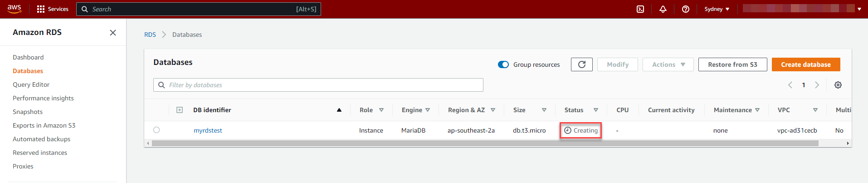Viewport: 868px width, 183px height.
Task: Sort by the Size column
Action: 544,110
